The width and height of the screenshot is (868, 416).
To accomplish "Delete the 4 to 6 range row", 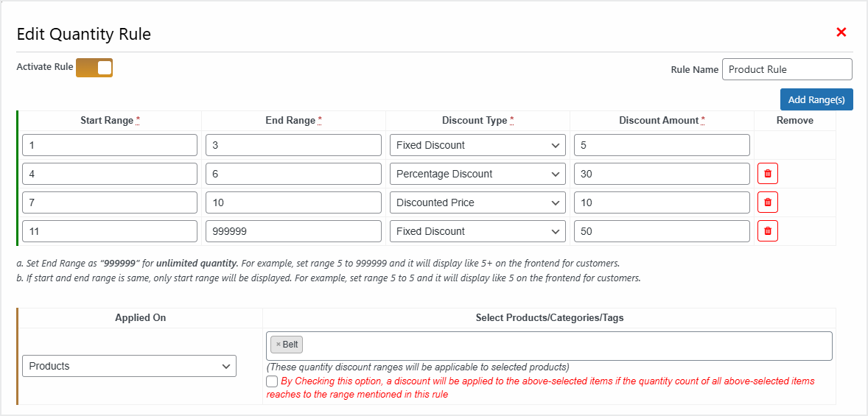I will (768, 174).
